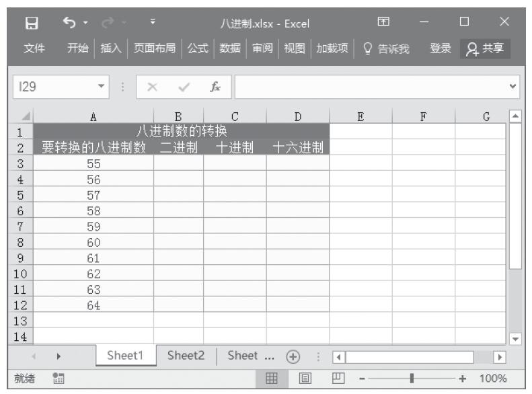
Task: Click the Save icon in title bar
Action: point(30,24)
